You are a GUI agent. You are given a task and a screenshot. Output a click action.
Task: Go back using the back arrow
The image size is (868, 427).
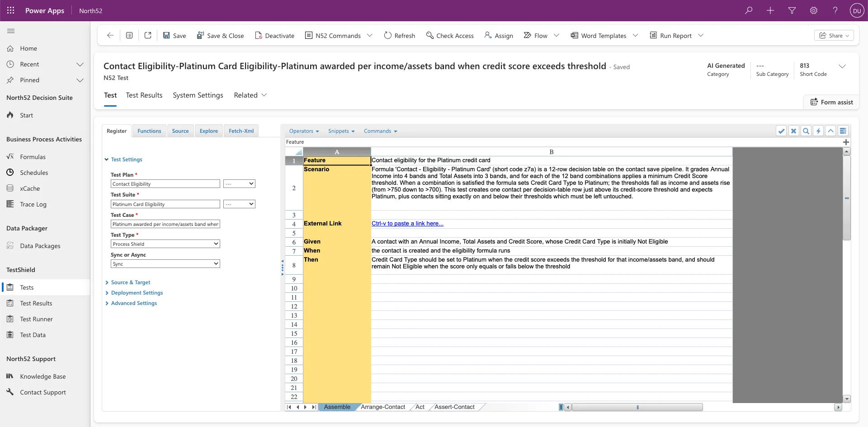(110, 35)
